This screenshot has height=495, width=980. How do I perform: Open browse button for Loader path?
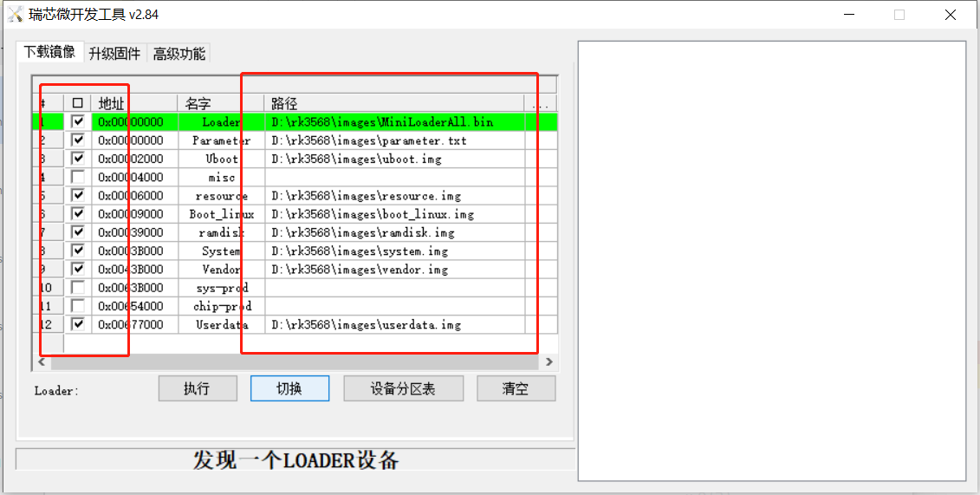click(541, 122)
